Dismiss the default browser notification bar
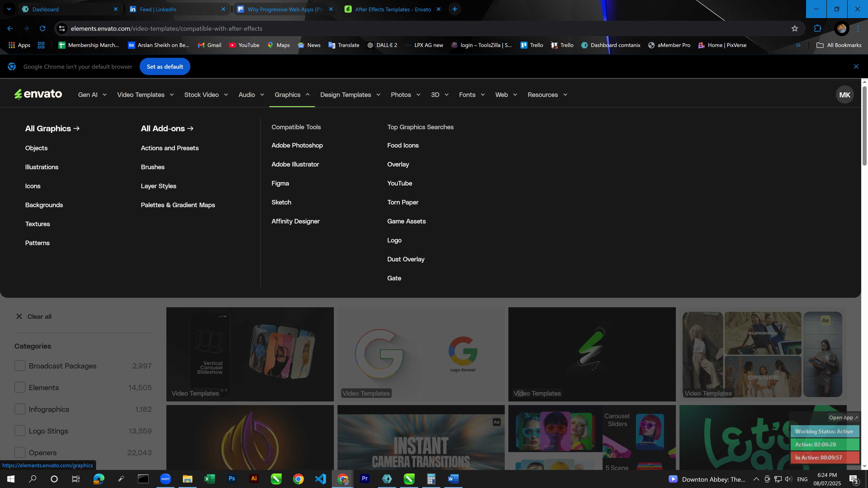This screenshot has width=868, height=488. (x=856, y=66)
